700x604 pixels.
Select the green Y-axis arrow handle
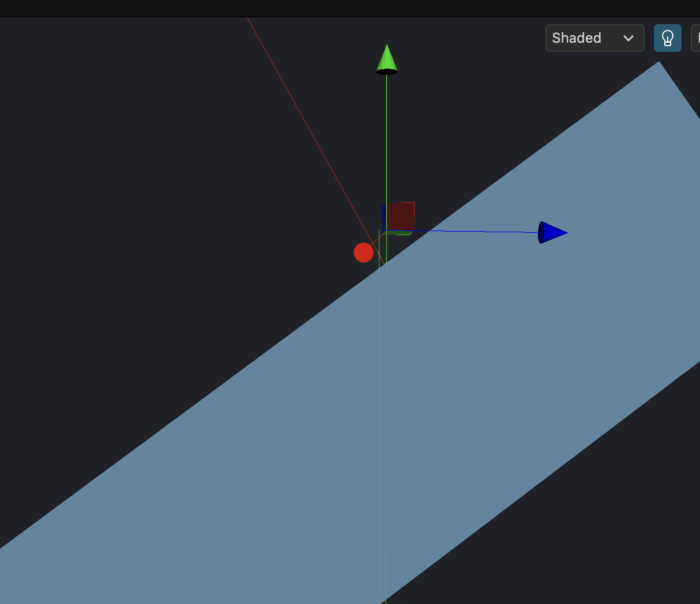[386, 59]
